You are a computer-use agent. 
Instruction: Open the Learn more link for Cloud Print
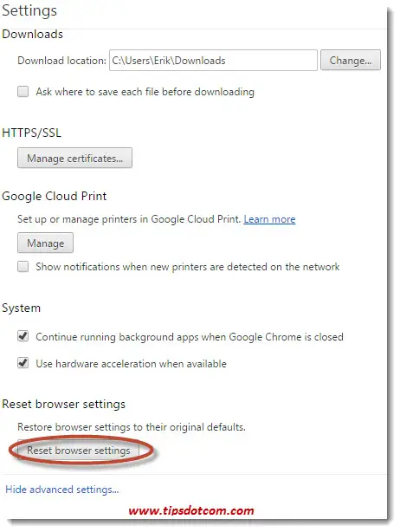[x=269, y=219]
